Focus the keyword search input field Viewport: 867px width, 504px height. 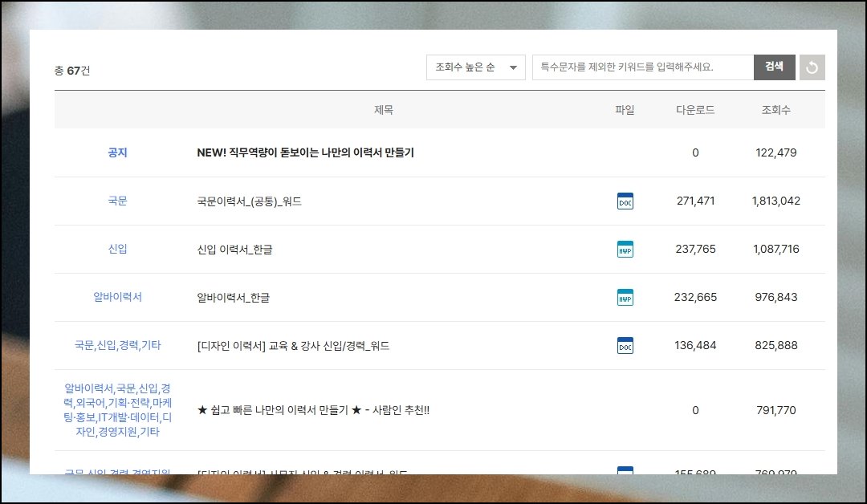(642, 67)
